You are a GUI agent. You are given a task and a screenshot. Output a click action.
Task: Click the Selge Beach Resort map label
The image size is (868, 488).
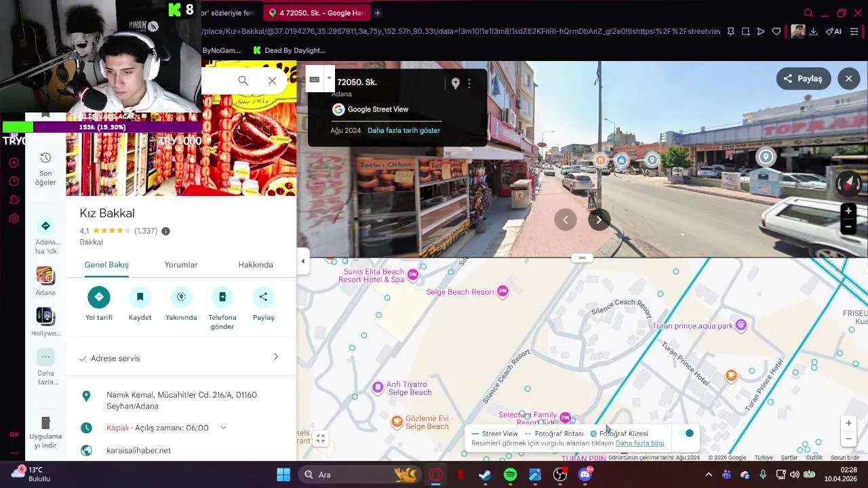click(x=460, y=292)
